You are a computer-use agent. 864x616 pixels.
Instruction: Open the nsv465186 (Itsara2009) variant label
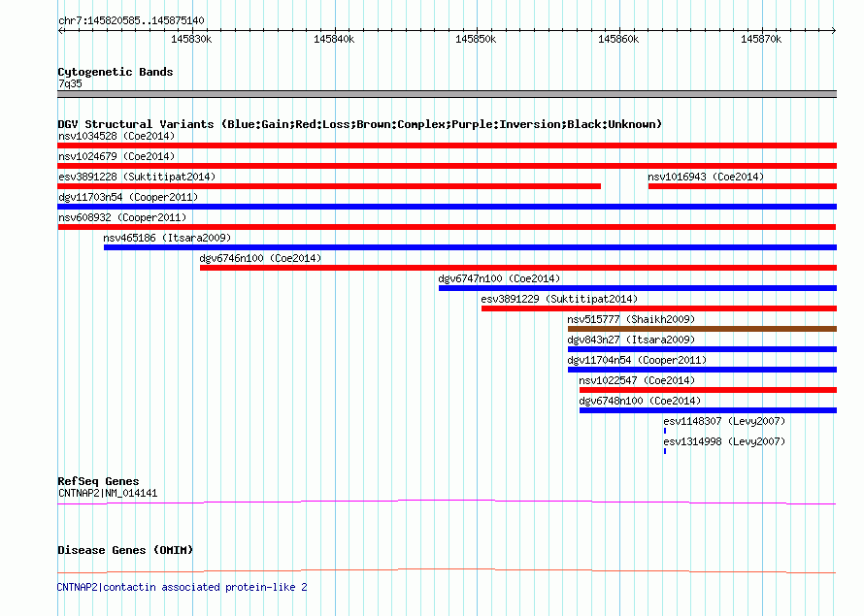click(x=168, y=238)
